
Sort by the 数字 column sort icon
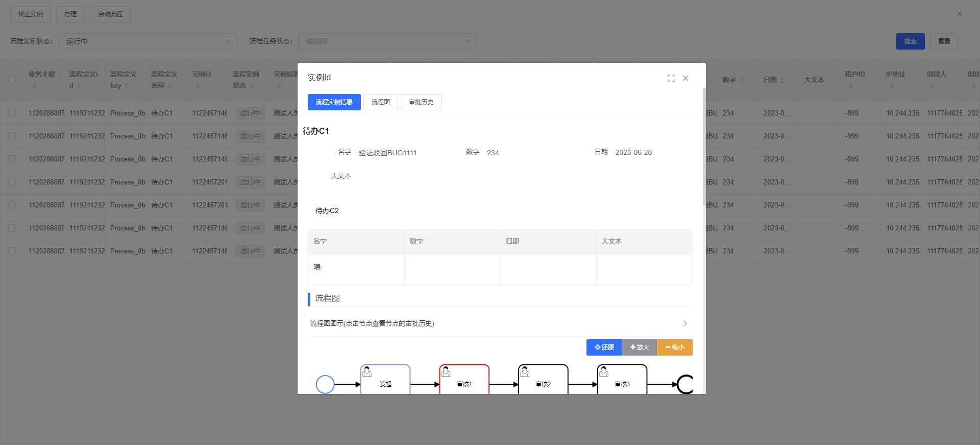click(x=742, y=81)
